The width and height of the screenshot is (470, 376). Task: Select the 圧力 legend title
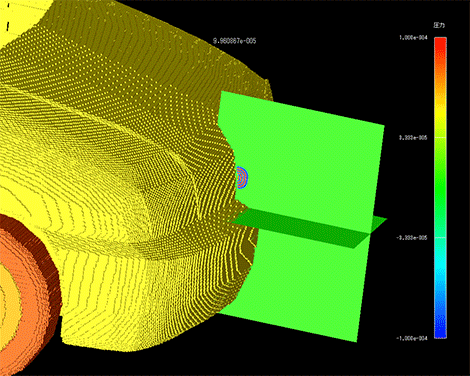[439, 25]
